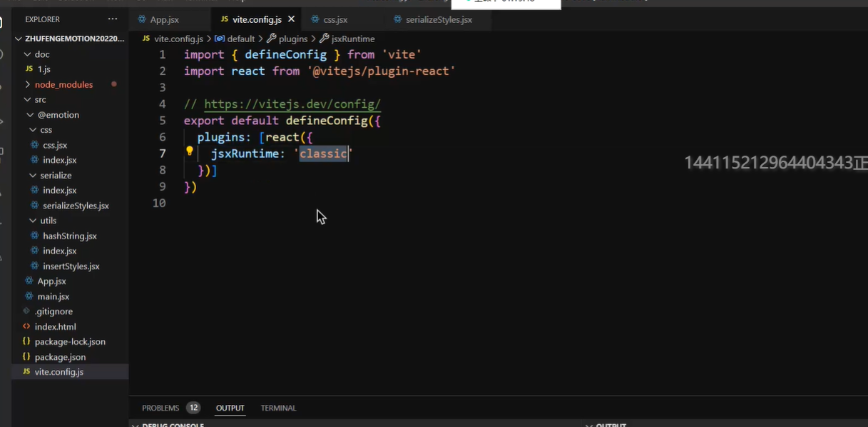Click the lightbulb quick fix icon
Viewport: 868px width, 427px height.
190,151
